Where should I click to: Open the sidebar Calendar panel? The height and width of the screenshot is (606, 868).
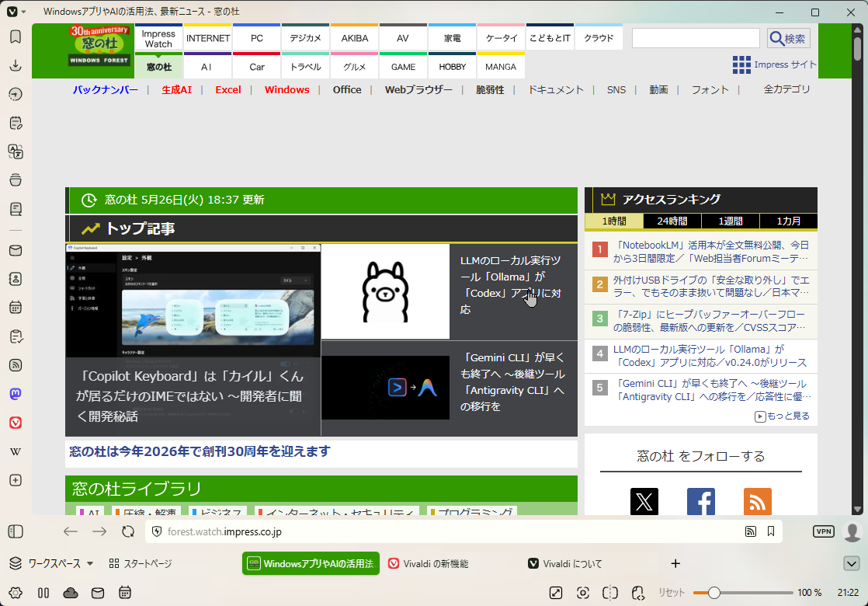(16, 308)
